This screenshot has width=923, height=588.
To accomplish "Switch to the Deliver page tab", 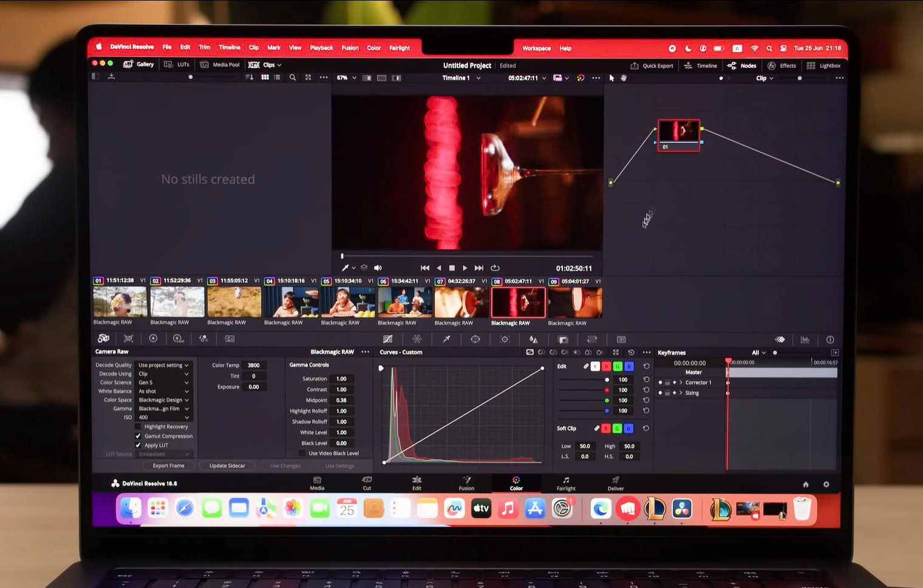I will (x=616, y=483).
